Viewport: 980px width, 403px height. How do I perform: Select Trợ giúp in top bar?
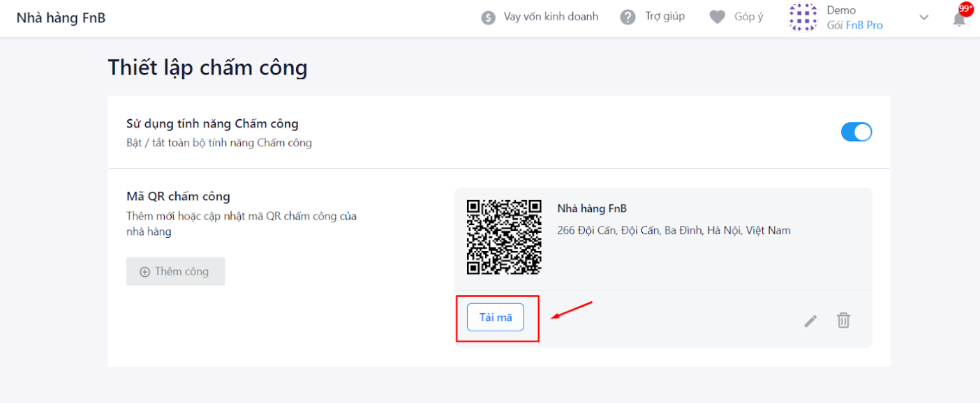click(x=665, y=17)
